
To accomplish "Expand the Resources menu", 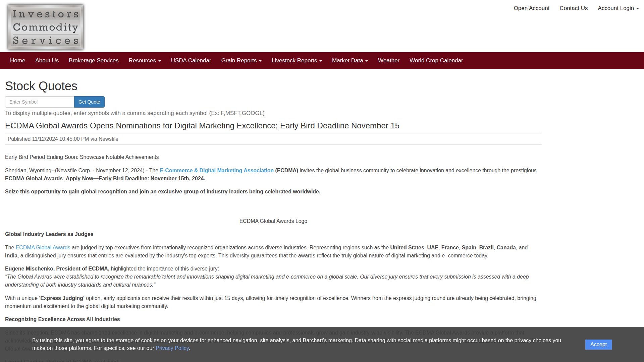I will (145, 61).
